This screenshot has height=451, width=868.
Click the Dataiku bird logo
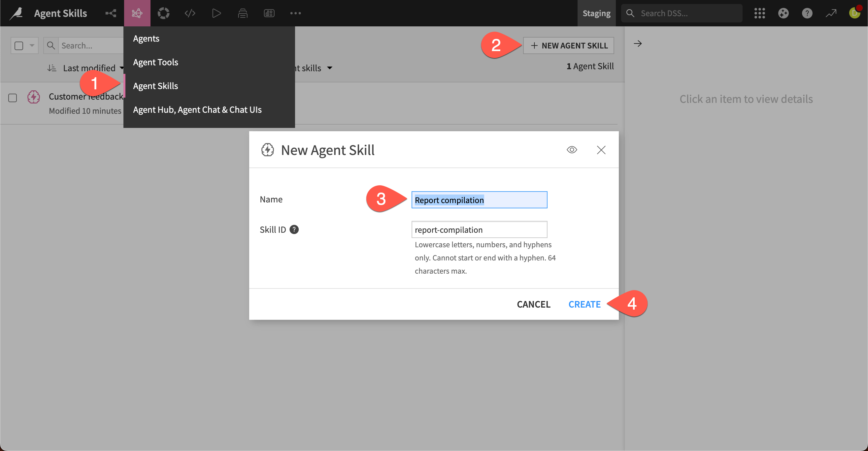[16, 13]
